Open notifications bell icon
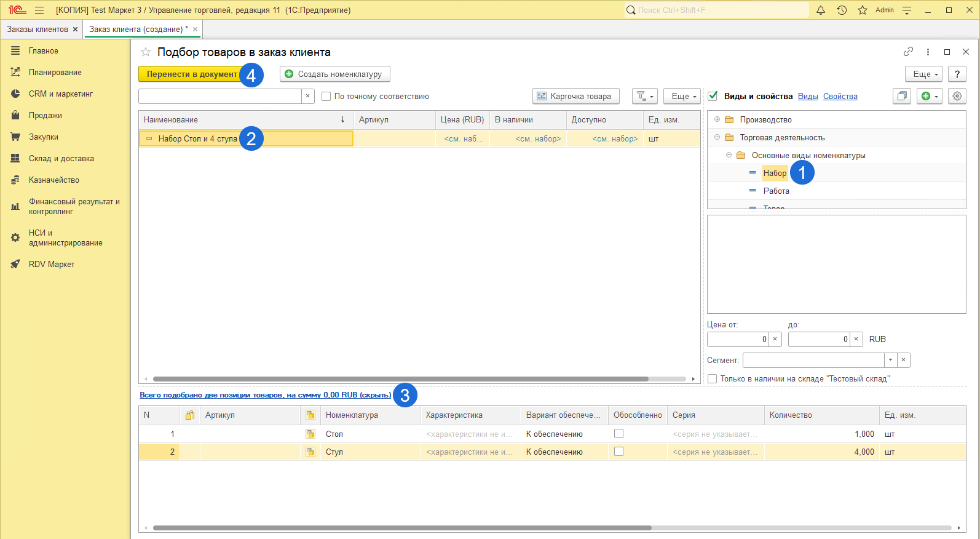 click(x=821, y=10)
